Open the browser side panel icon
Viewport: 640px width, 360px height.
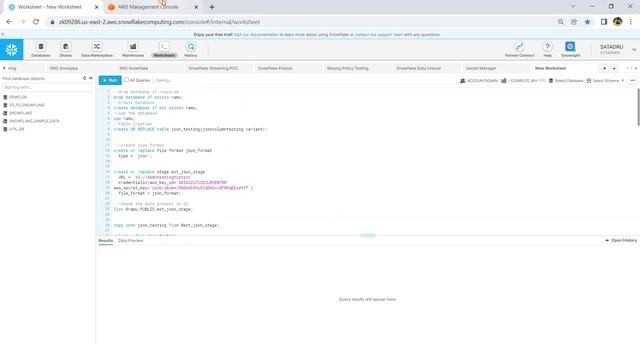pyautogui.click(x=604, y=22)
